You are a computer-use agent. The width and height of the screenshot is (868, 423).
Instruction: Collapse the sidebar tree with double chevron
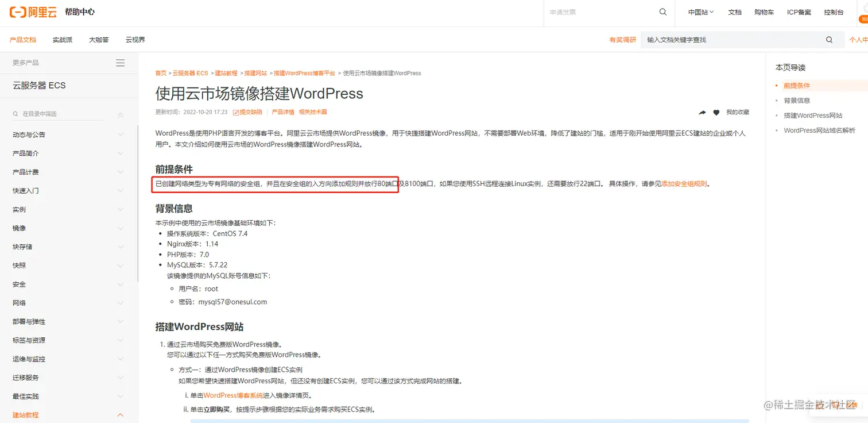pos(120,115)
